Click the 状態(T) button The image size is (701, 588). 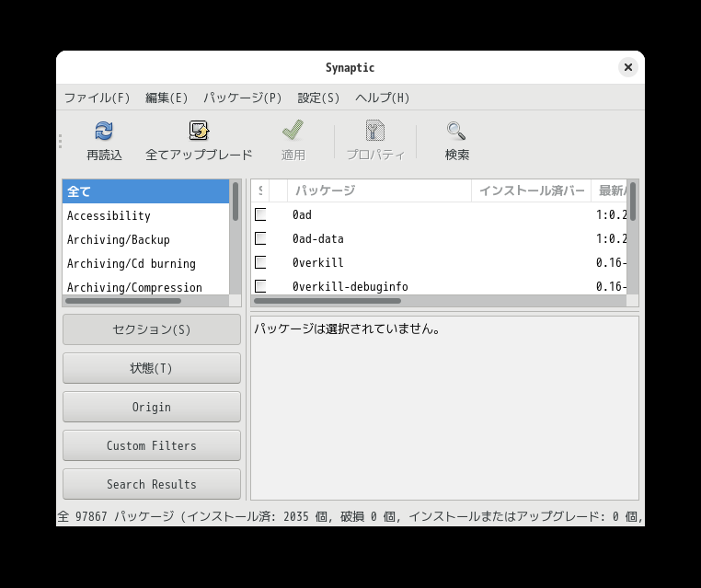(x=152, y=368)
